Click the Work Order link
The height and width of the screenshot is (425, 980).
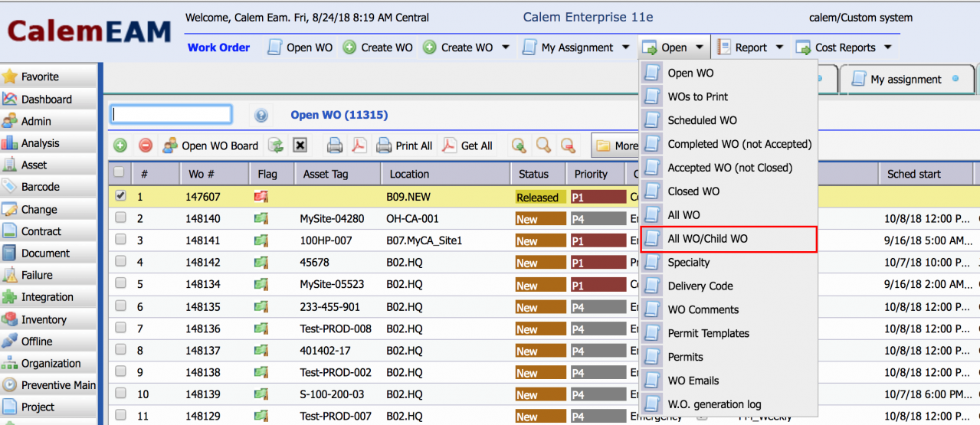[218, 47]
